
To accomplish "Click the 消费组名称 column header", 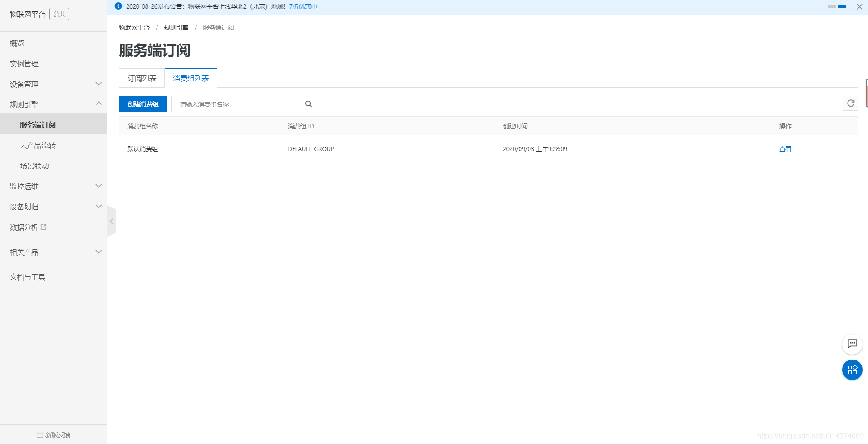I will tap(142, 126).
